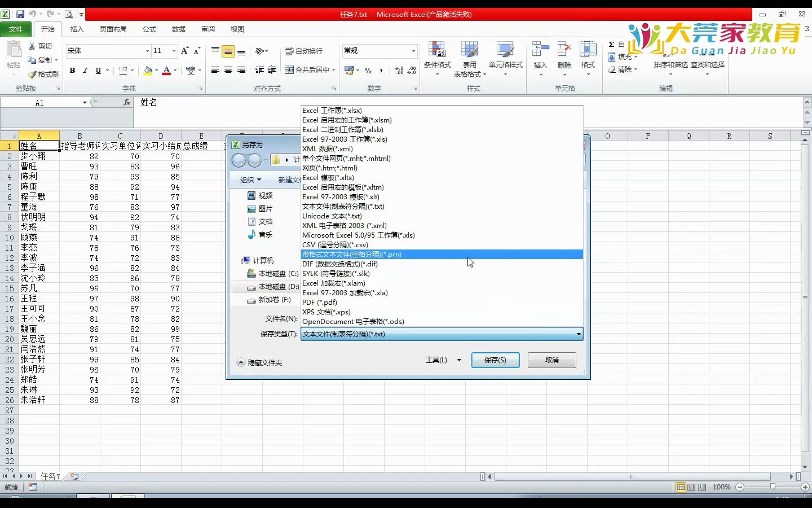Center cell text horizontally
812x508 pixels.
228,70
